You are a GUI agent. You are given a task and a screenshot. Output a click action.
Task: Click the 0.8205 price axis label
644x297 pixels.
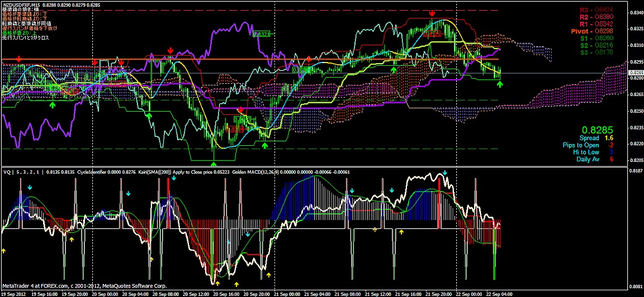coord(637,160)
